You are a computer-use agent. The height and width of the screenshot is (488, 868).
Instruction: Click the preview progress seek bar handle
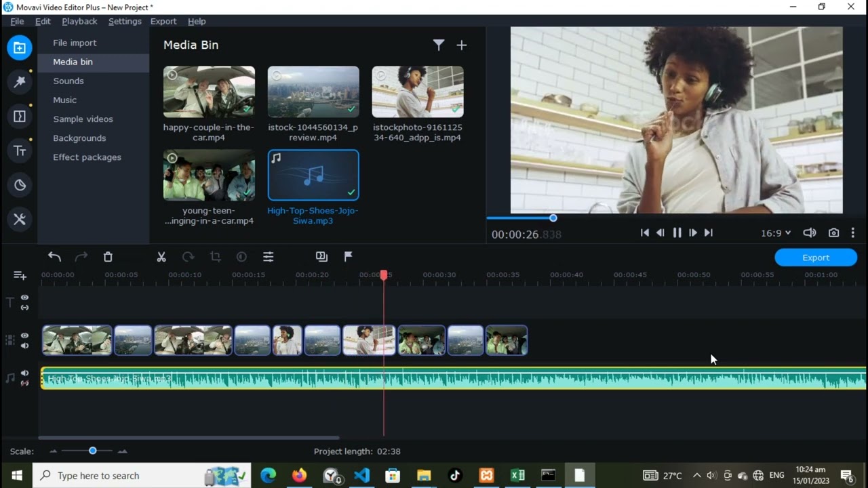553,218
